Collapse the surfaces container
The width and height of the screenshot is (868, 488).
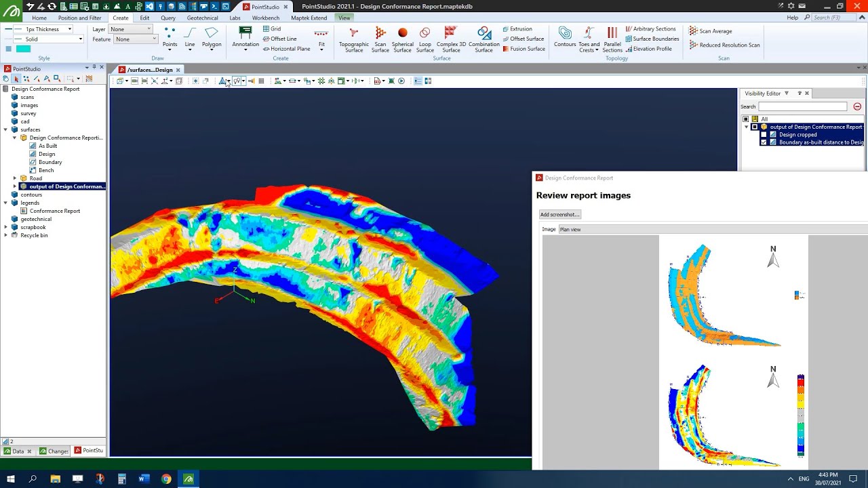(x=6, y=129)
